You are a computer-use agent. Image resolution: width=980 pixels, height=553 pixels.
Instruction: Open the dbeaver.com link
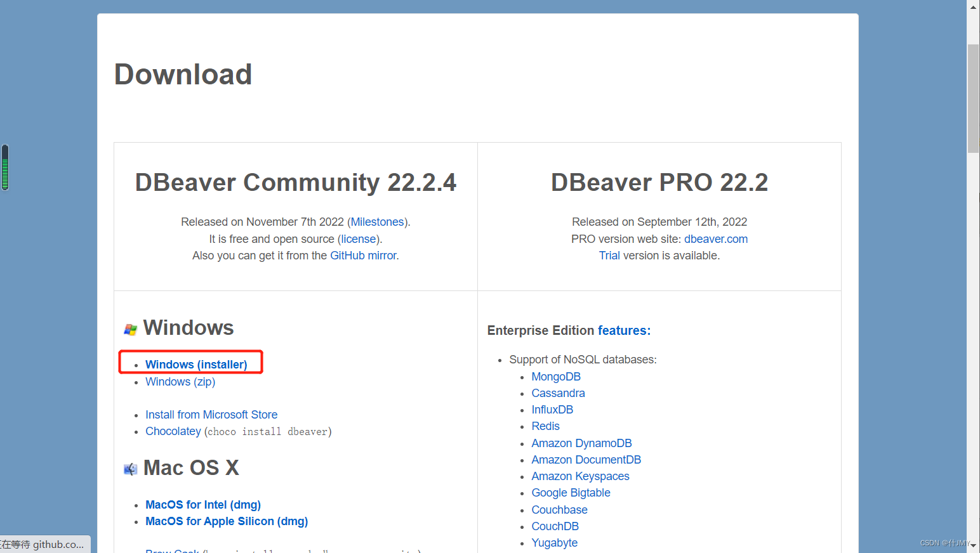click(715, 238)
